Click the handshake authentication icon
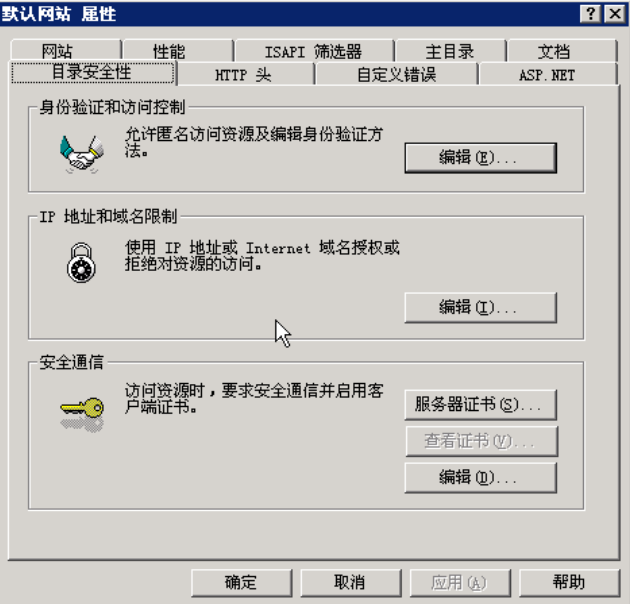The image size is (630, 604). pyautogui.click(x=82, y=155)
